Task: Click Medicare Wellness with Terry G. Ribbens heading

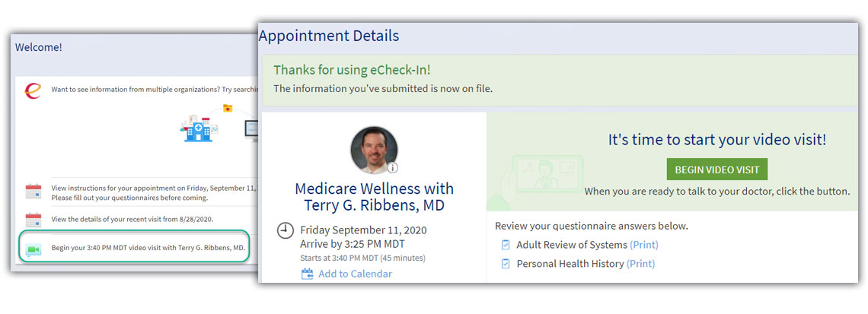Action: [x=374, y=197]
